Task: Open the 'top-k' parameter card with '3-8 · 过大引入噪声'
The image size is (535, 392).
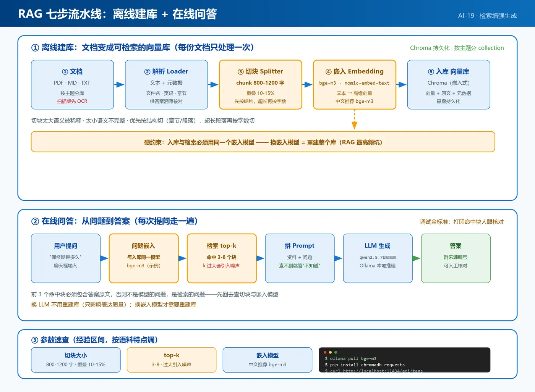Action: click(x=172, y=360)
